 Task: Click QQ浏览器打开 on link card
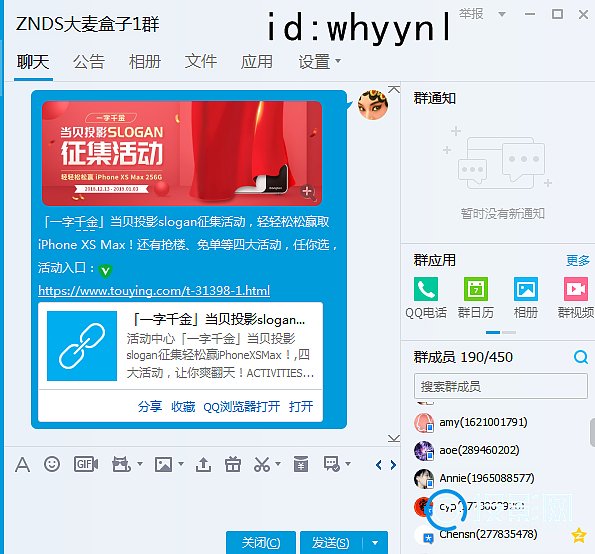pos(242,407)
